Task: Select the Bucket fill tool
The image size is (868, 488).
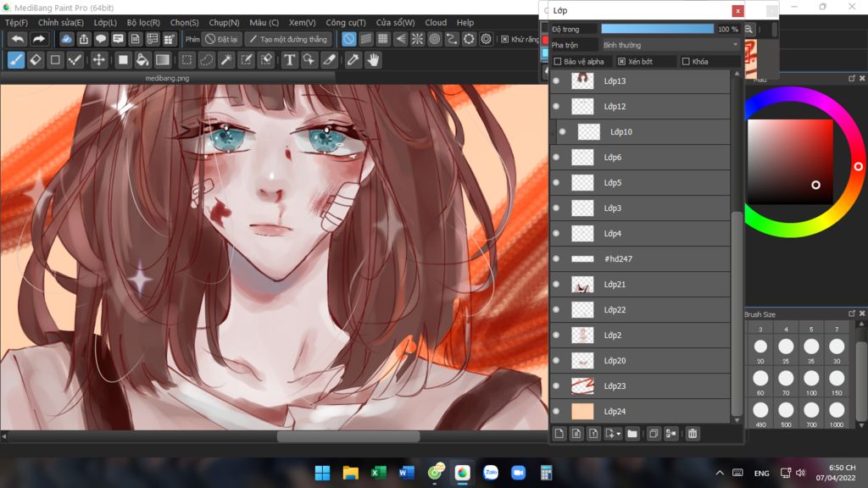Action: (142, 60)
